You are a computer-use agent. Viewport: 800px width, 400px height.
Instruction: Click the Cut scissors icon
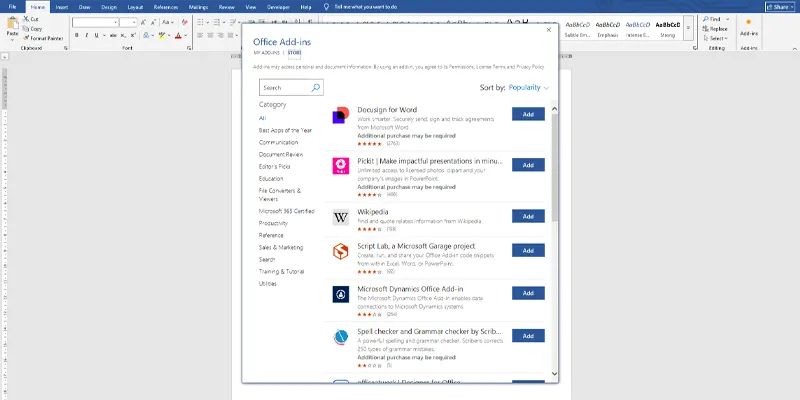(x=26, y=19)
